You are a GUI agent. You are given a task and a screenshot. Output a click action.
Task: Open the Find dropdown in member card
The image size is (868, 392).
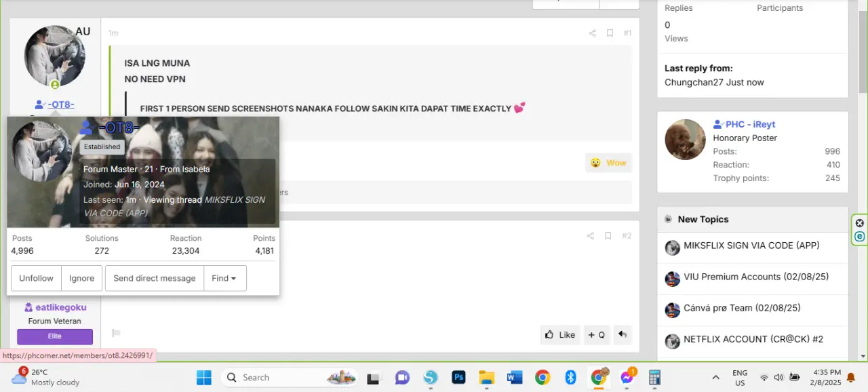click(x=225, y=278)
